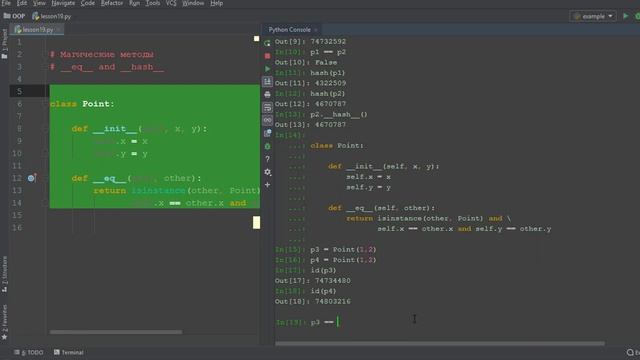Open the Favorites tool window
Image resolution: width=640 pixels, height=360 pixels.
[4, 322]
